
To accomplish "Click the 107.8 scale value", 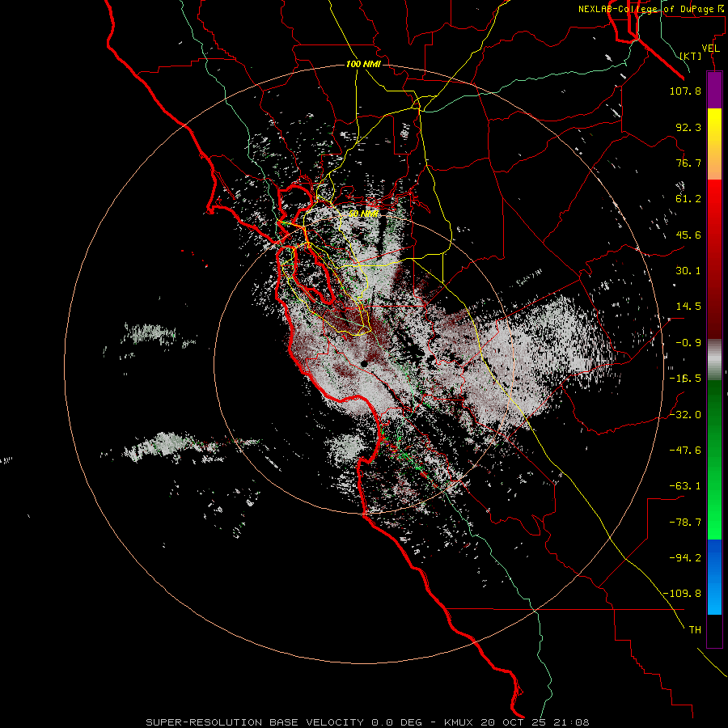I will click(x=685, y=91).
